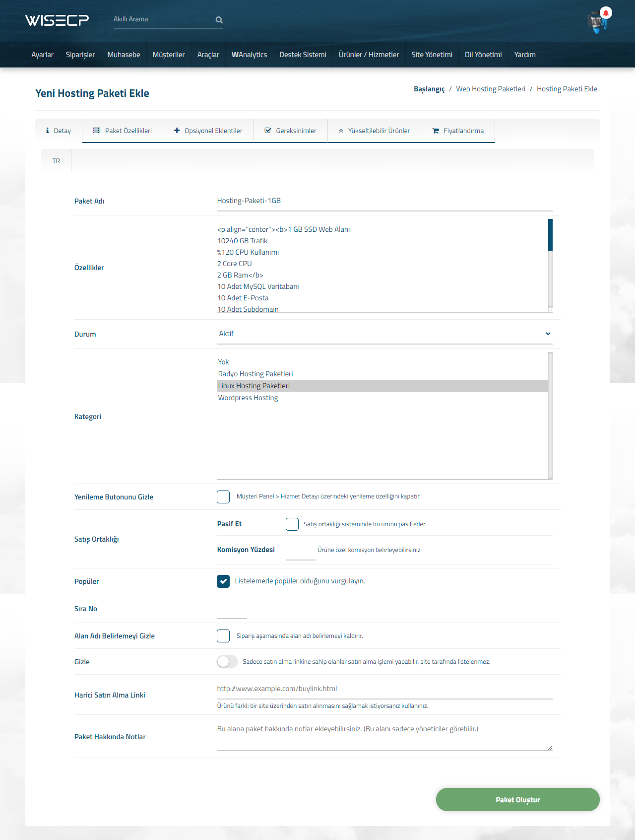635x840 pixels.
Task: Click the Özellikler textarea resize handle
Action: [551, 310]
